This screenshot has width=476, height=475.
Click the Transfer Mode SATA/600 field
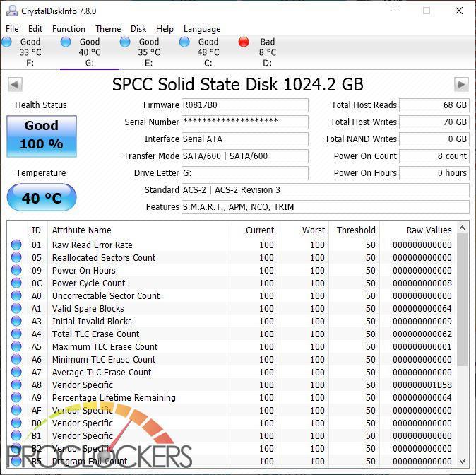tap(244, 156)
